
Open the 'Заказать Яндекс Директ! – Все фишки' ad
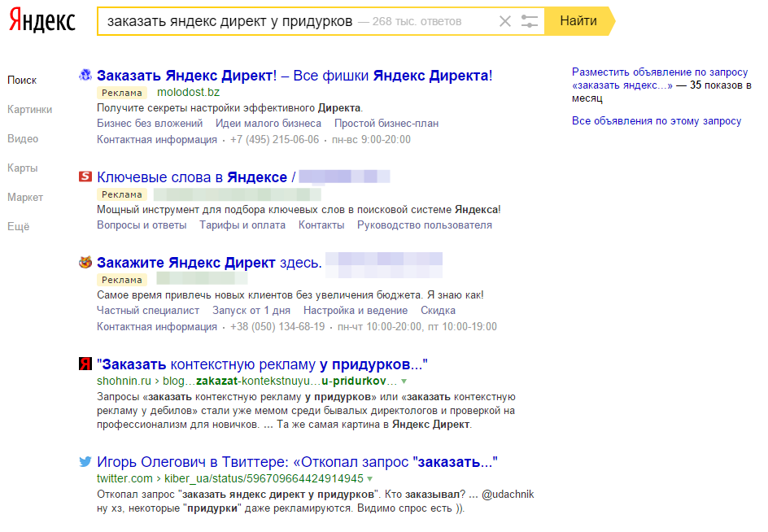point(295,76)
